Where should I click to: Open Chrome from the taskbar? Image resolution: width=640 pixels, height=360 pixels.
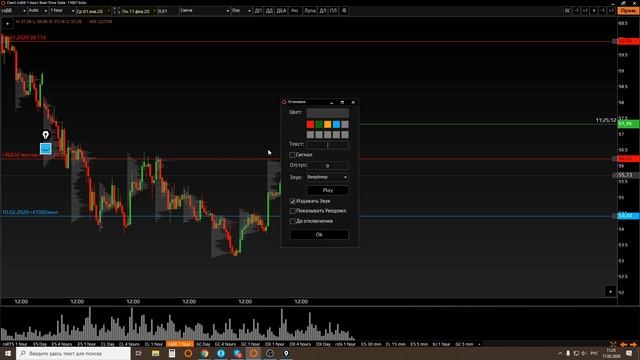pyautogui.click(x=204, y=353)
